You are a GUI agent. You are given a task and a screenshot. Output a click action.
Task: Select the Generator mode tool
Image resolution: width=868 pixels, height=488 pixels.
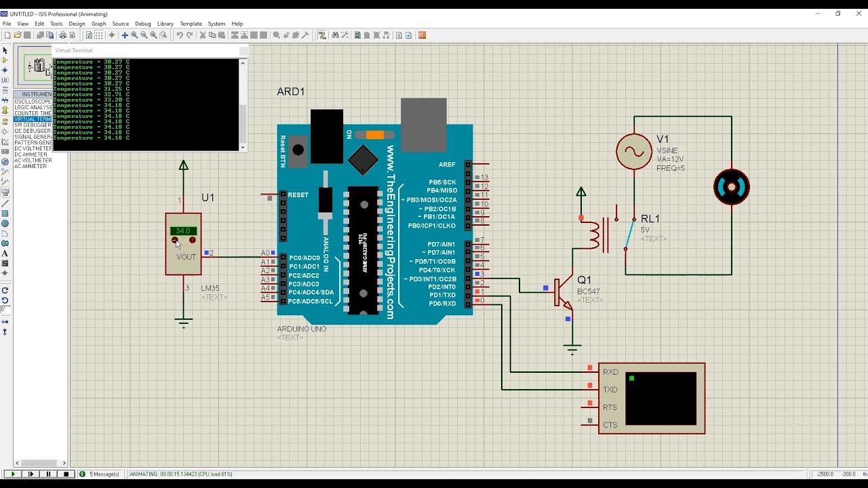[x=5, y=162]
